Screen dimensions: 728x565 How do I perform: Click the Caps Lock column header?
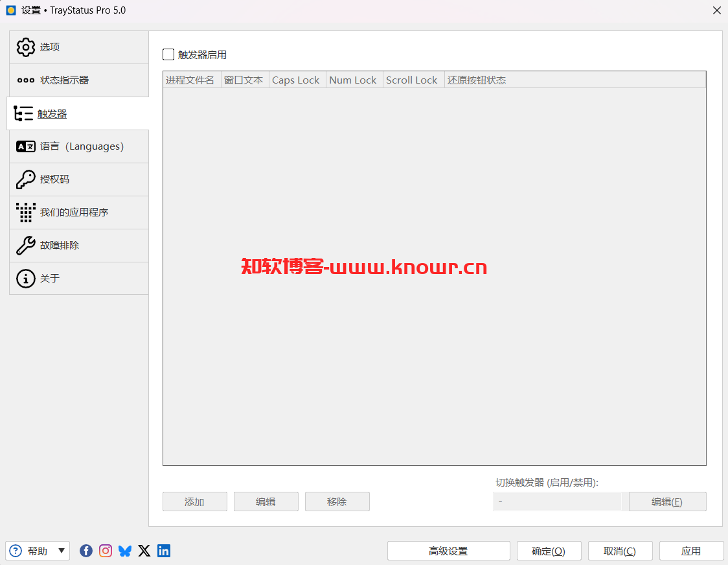pos(297,80)
